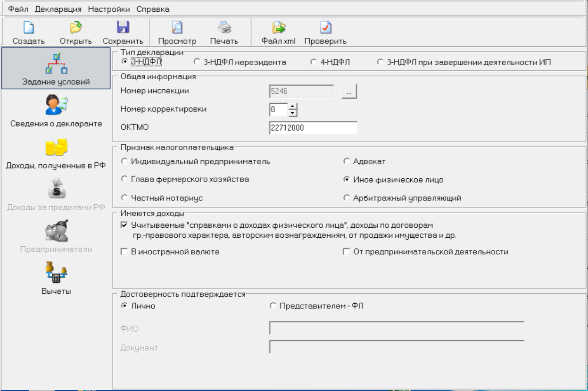Select Глава фермерского хозяйства option

[x=124, y=179]
